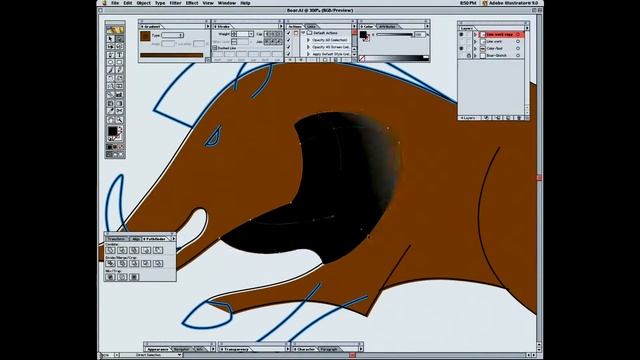Click the Intersect pathfinder button

click(x=122, y=250)
